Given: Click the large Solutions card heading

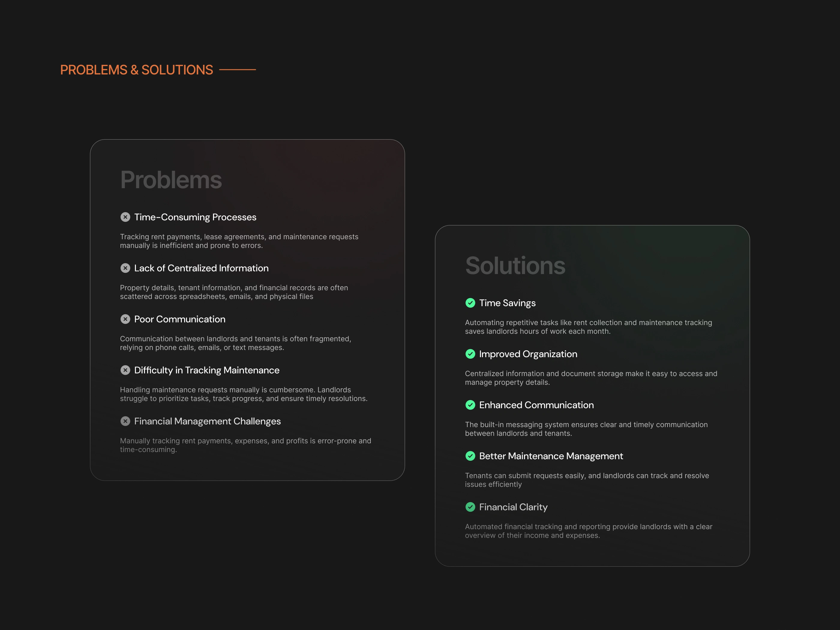Looking at the screenshot, I should pyautogui.click(x=515, y=266).
